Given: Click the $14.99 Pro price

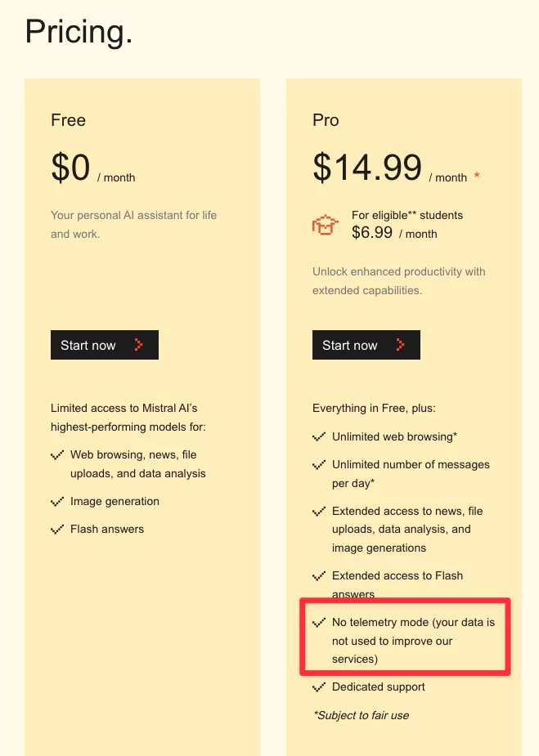Looking at the screenshot, I should point(367,168).
